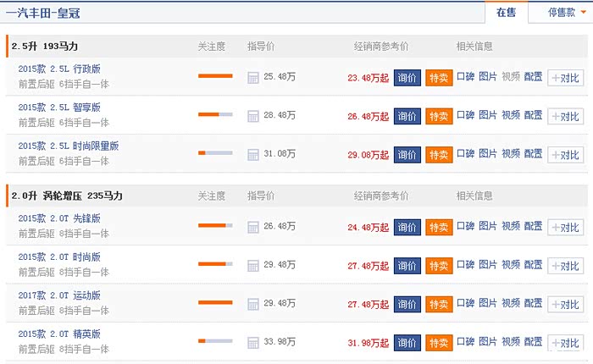
Task: Open 口碑 for 2.0T 先锋版
Action: pyautogui.click(x=466, y=226)
